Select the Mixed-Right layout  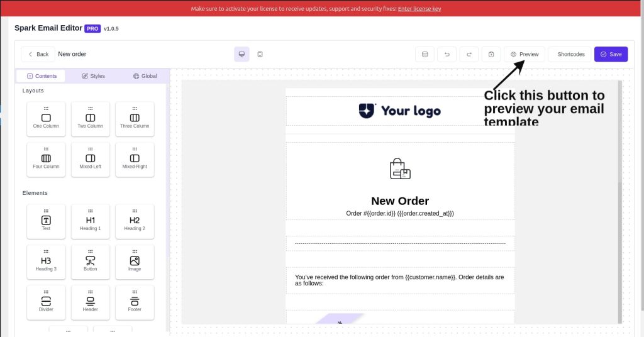tap(135, 160)
